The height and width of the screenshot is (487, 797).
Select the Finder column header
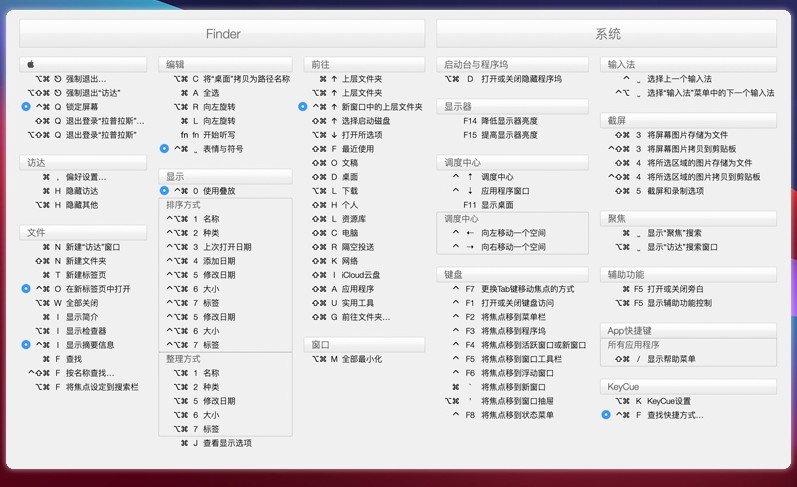[x=222, y=34]
